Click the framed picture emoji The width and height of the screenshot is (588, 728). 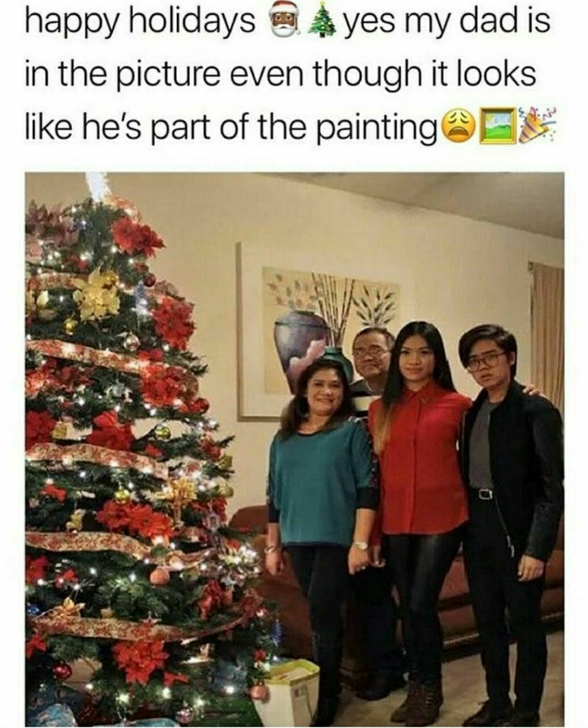click(496, 125)
